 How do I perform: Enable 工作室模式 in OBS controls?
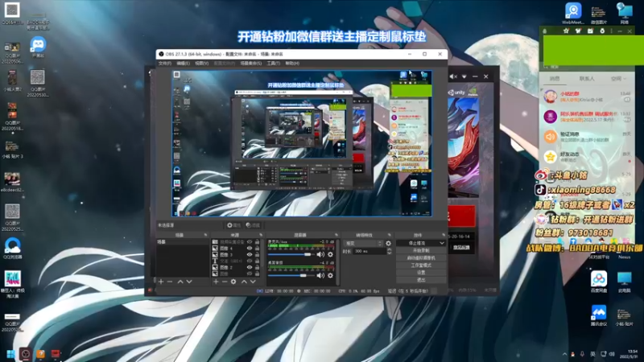[421, 265]
